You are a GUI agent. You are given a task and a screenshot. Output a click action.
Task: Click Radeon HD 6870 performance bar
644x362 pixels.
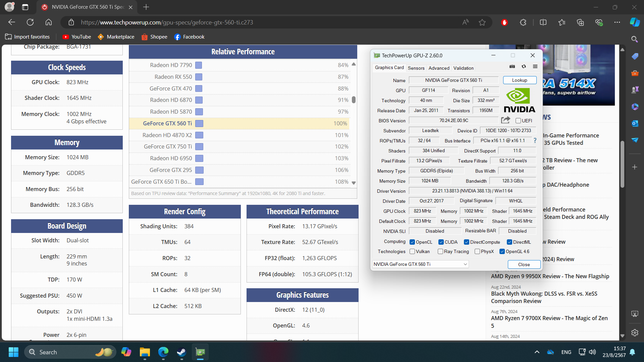[199, 100]
